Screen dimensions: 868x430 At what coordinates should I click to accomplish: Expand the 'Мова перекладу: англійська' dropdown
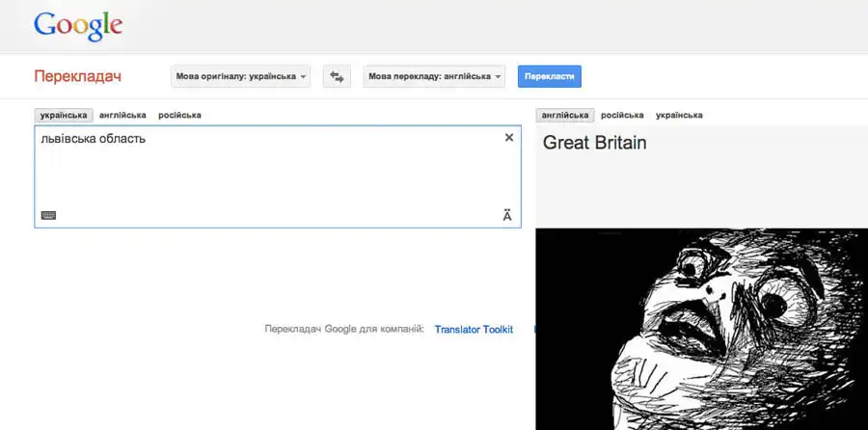tap(435, 76)
